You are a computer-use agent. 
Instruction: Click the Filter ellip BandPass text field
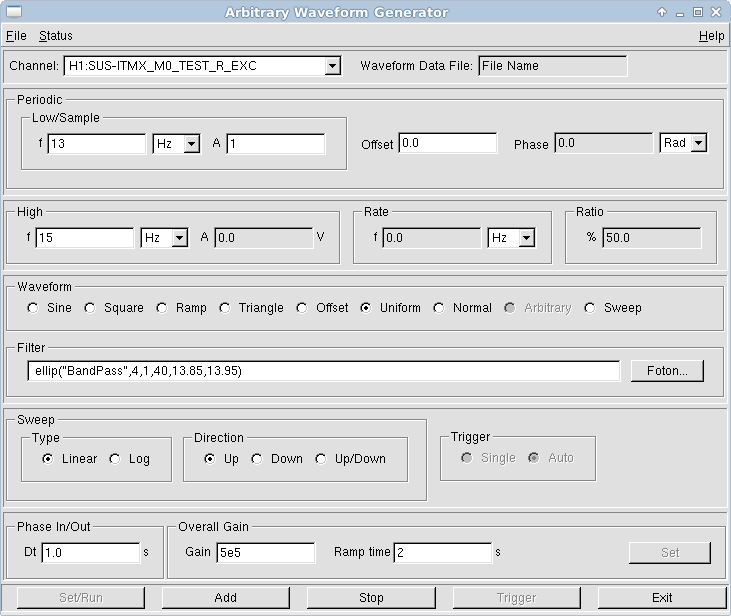point(324,371)
